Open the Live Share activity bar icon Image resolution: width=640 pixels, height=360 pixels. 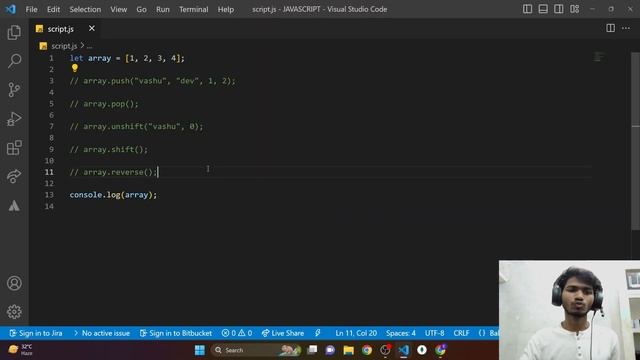[x=14, y=176]
